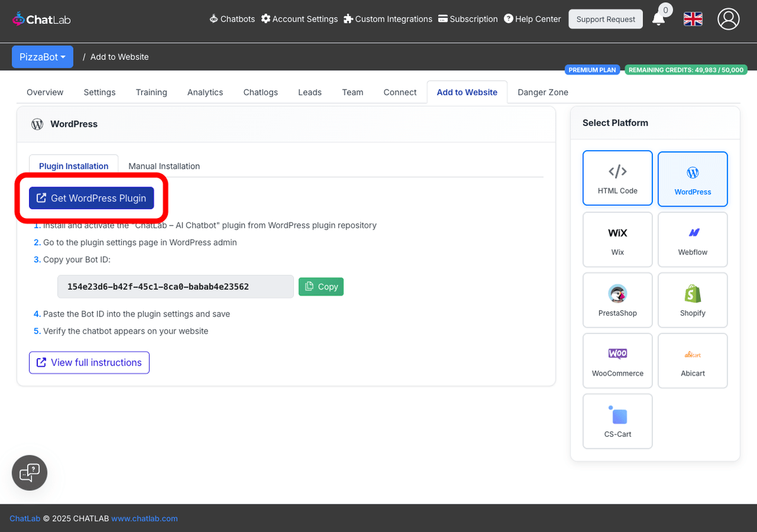Open the notifications bell

[x=659, y=19]
